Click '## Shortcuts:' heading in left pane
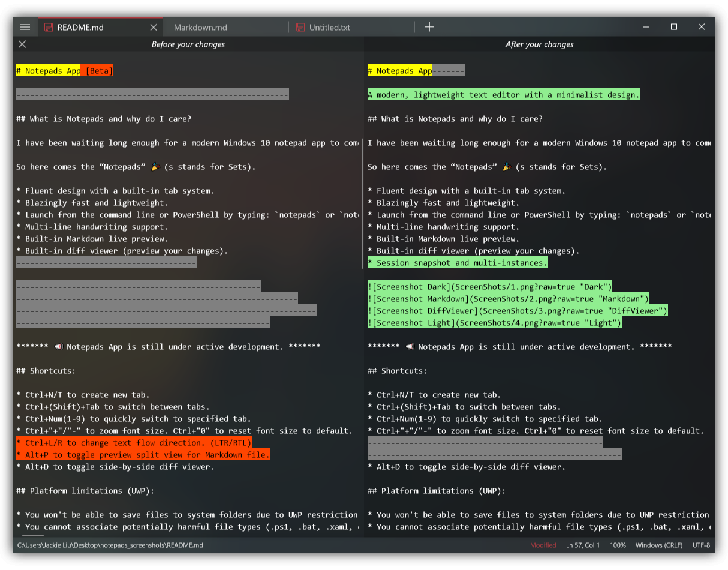The height and width of the screenshot is (570, 728). pyautogui.click(x=46, y=371)
